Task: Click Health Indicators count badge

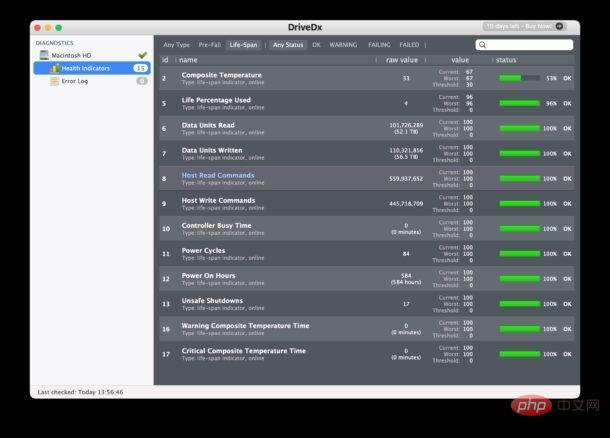Action: pyautogui.click(x=140, y=68)
